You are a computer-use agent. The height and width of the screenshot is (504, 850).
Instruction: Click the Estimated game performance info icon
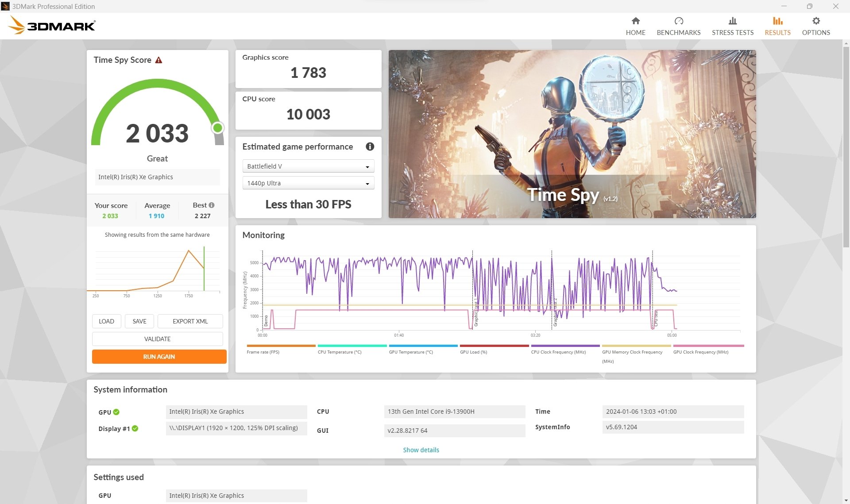370,146
